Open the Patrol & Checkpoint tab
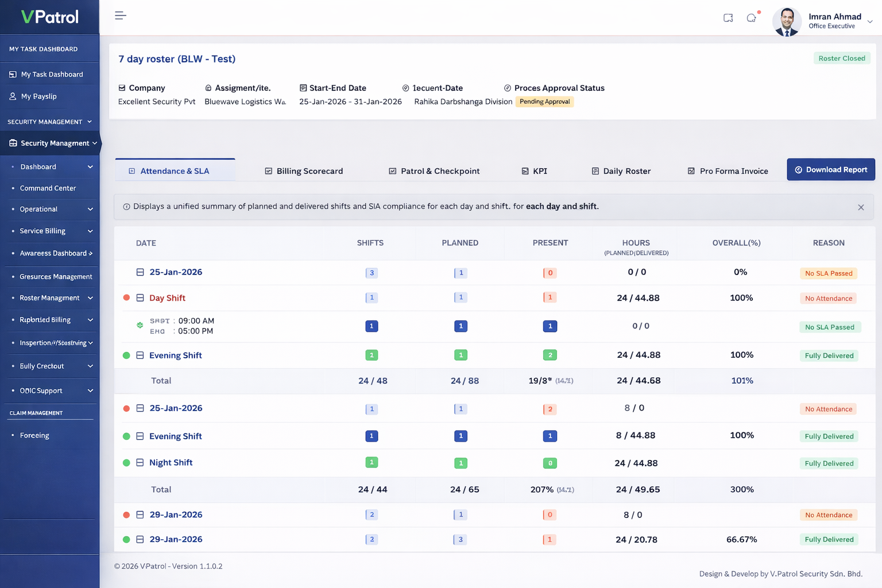This screenshot has height=588, width=882. click(434, 171)
